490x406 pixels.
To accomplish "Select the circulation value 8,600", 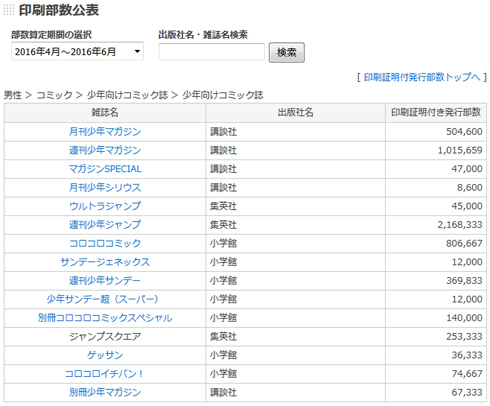I will (470, 187).
